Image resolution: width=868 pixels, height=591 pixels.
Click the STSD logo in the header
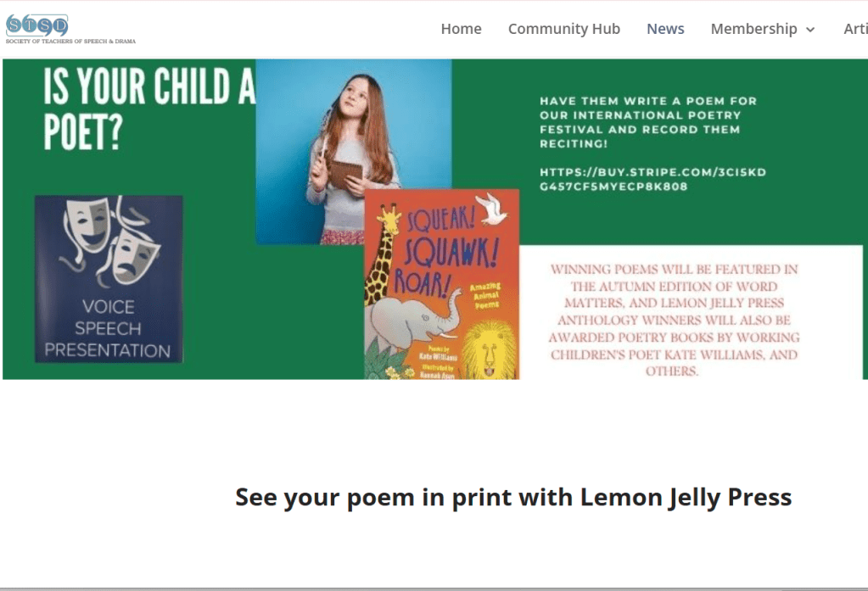[37, 25]
